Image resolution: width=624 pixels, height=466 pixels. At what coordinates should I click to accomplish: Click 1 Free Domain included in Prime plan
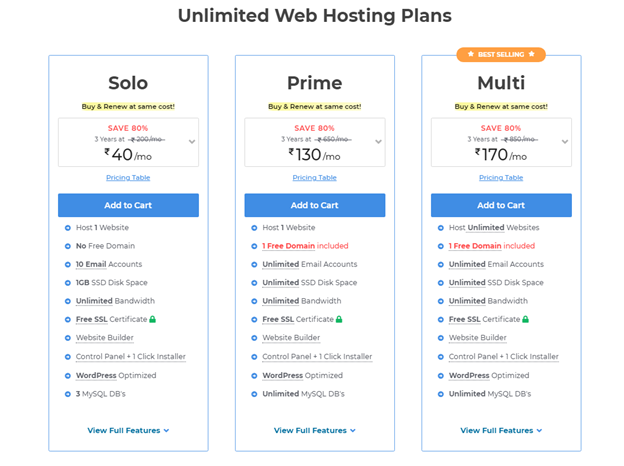point(305,246)
